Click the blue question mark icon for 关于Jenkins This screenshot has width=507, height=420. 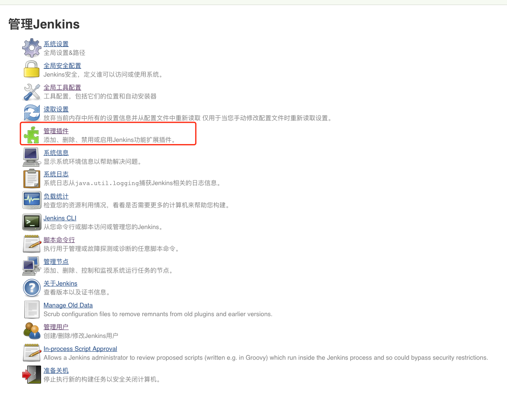point(32,287)
